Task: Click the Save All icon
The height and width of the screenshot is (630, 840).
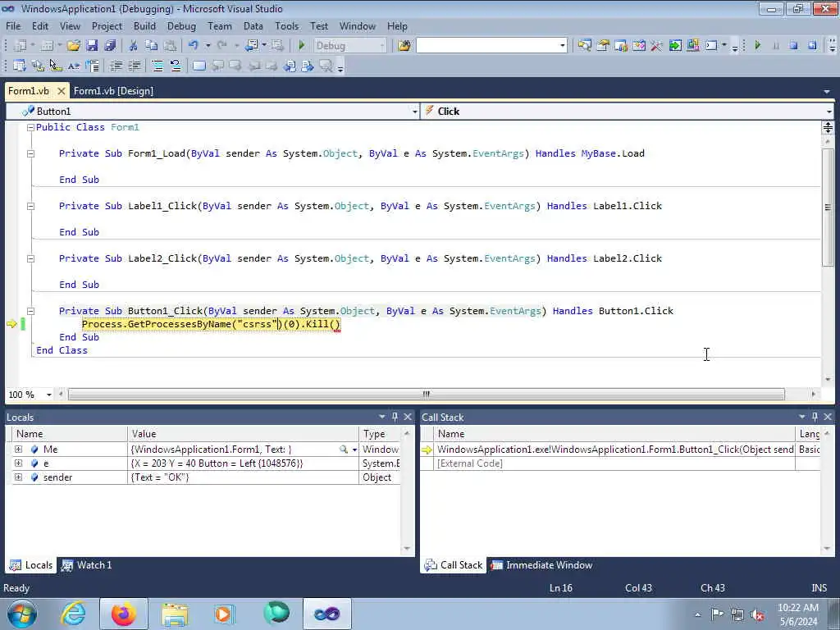Action: [110, 46]
